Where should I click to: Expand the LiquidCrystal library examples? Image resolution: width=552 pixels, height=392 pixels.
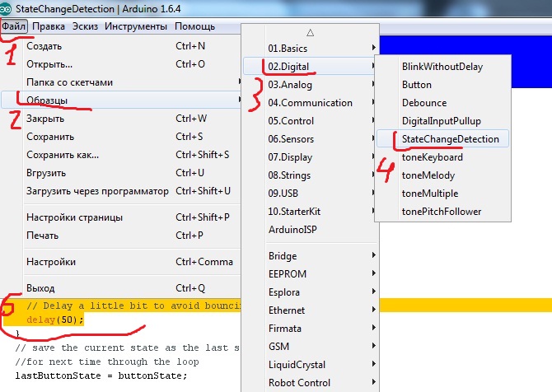click(297, 365)
